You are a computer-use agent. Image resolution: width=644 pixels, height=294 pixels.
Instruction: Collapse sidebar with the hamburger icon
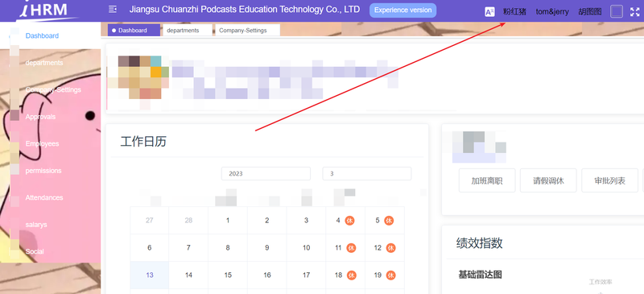(113, 10)
